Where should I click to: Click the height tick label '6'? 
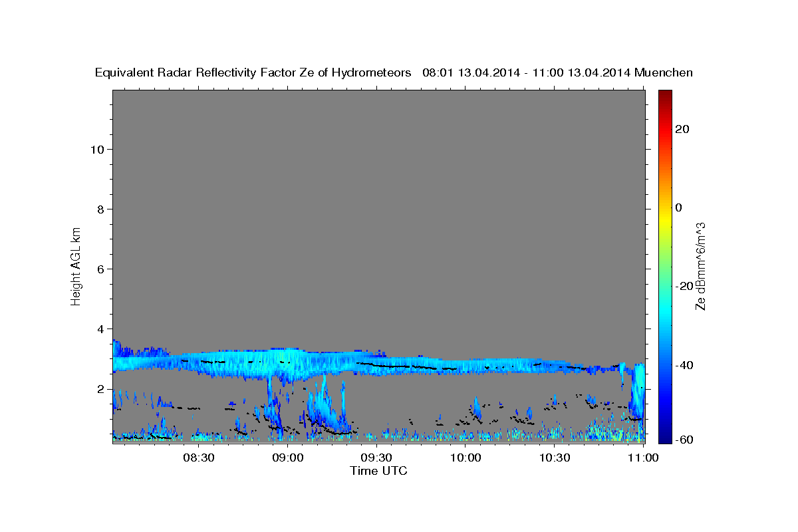[100, 269]
